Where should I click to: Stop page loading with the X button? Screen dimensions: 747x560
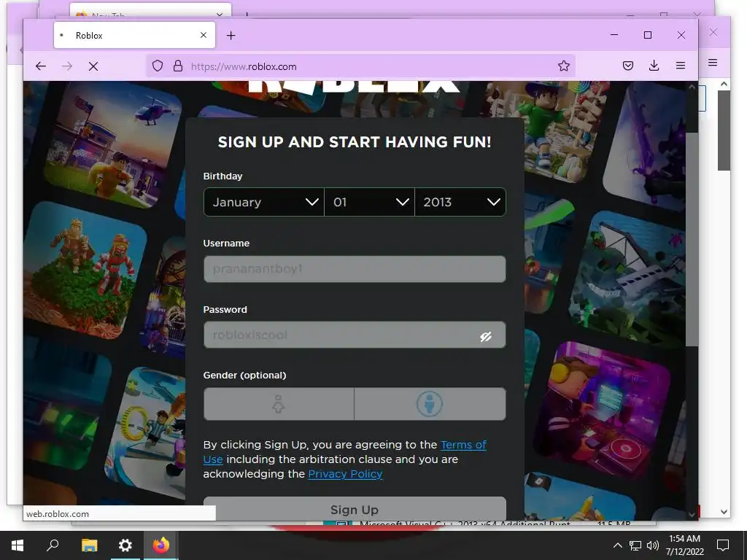tap(93, 66)
